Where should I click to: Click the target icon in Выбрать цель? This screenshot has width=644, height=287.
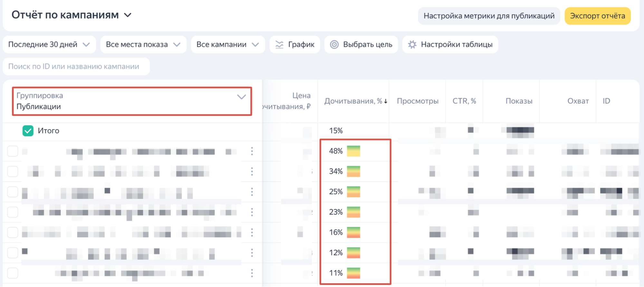coord(334,45)
